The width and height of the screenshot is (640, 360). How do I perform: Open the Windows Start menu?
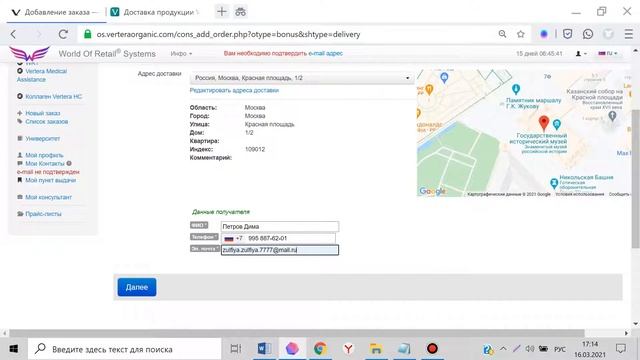coord(13,349)
